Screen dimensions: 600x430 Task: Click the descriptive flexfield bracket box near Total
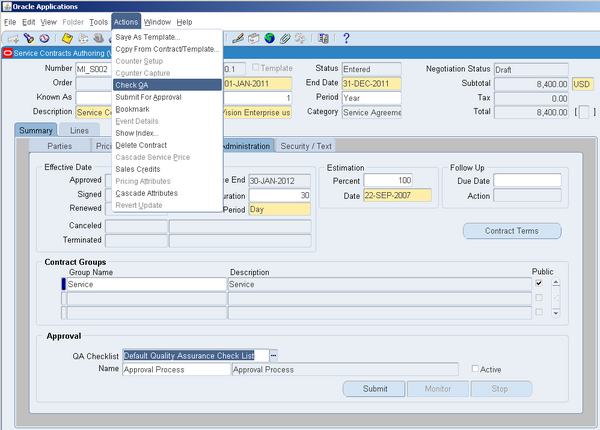(x=584, y=112)
